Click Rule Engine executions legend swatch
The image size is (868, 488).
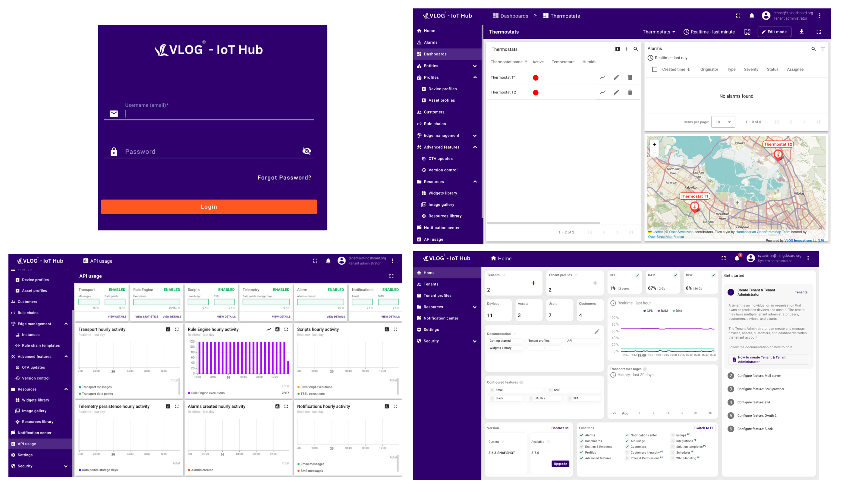click(x=189, y=393)
